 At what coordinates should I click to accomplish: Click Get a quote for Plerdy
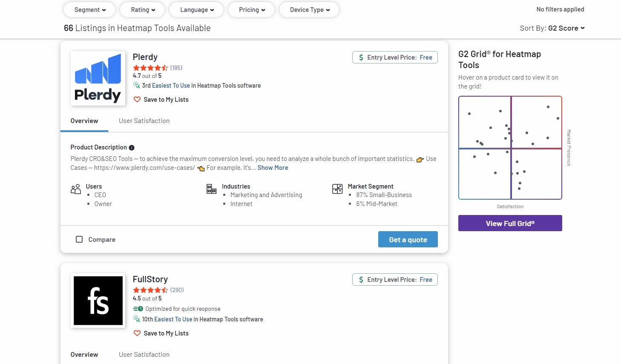pos(408,239)
